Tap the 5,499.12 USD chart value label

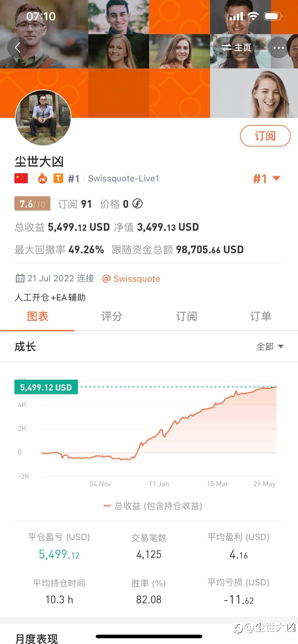tap(46, 387)
